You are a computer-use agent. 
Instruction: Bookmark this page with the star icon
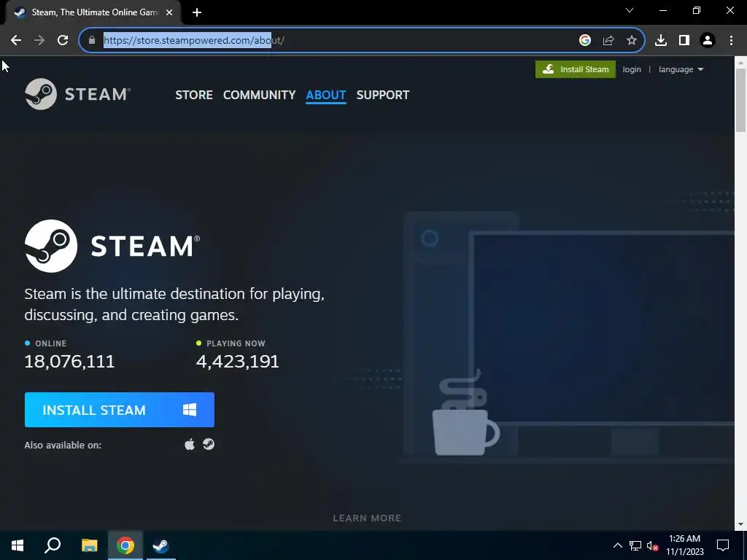click(x=632, y=41)
